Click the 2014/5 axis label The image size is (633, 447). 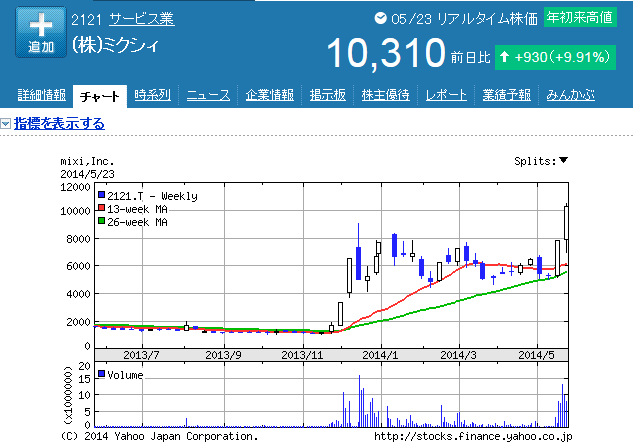[536, 355]
